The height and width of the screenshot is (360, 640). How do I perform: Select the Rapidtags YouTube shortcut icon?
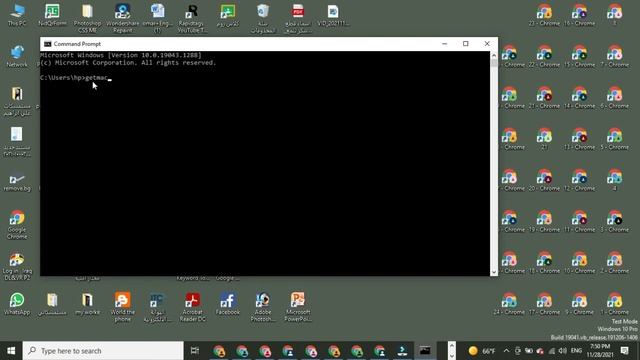coord(192,18)
